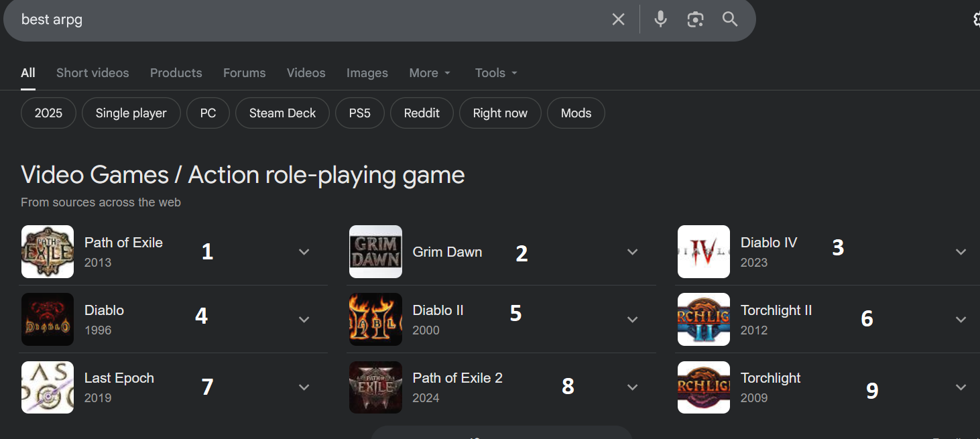The width and height of the screenshot is (980, 439).
Task: Expand the Grim Dawn entry
Action: pos(632,252)
